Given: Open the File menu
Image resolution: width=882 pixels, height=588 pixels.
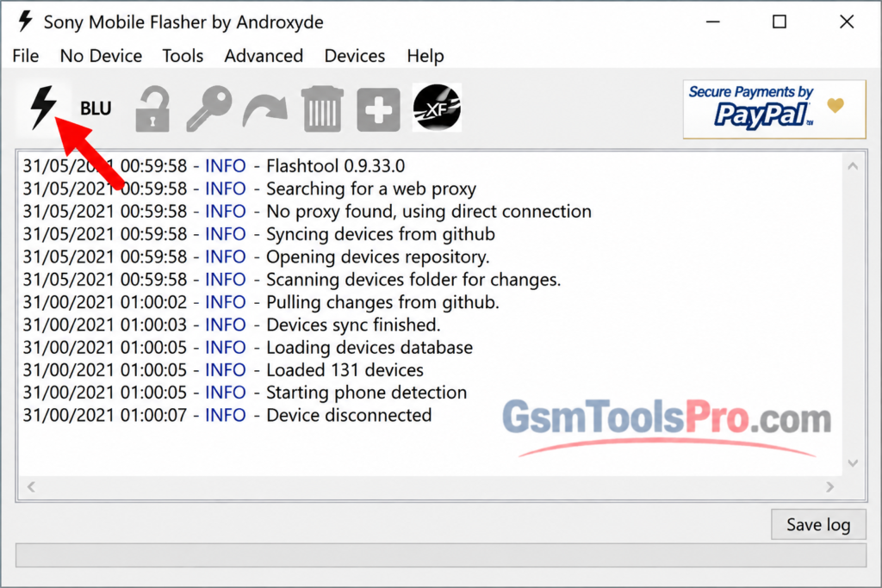Looking at the screenshot, I should pyautogui.click(x=26, y=56).
